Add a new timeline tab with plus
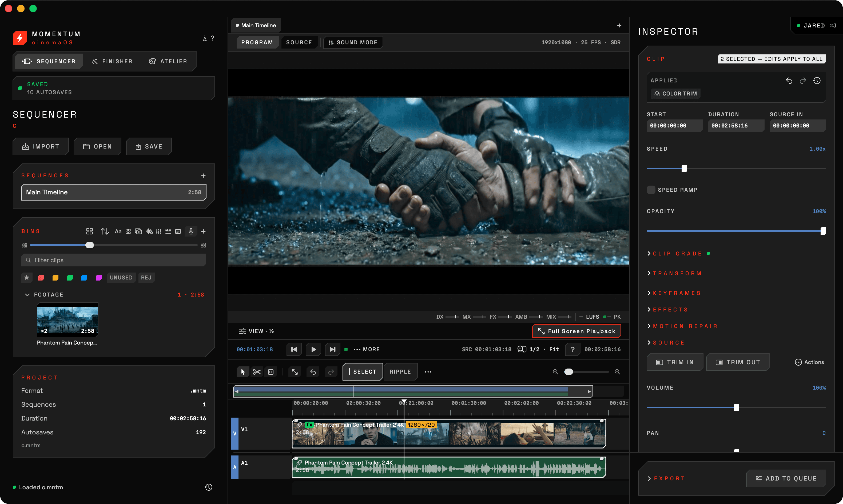 (619, 26)
